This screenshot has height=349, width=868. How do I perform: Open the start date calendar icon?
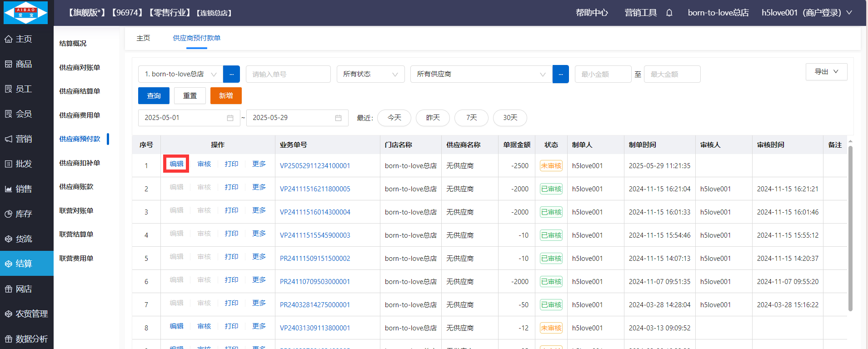tap(230, 118)
